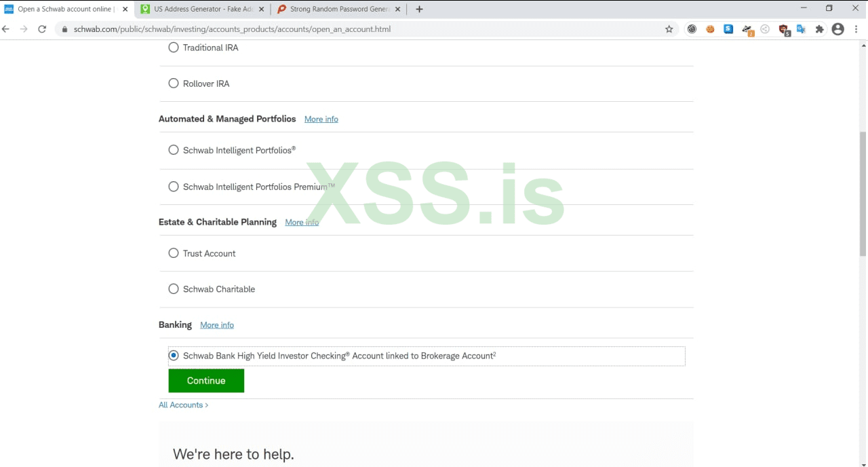Open the Chrome three-dot menu
868x467 pixels.
(x=857, y=29)
